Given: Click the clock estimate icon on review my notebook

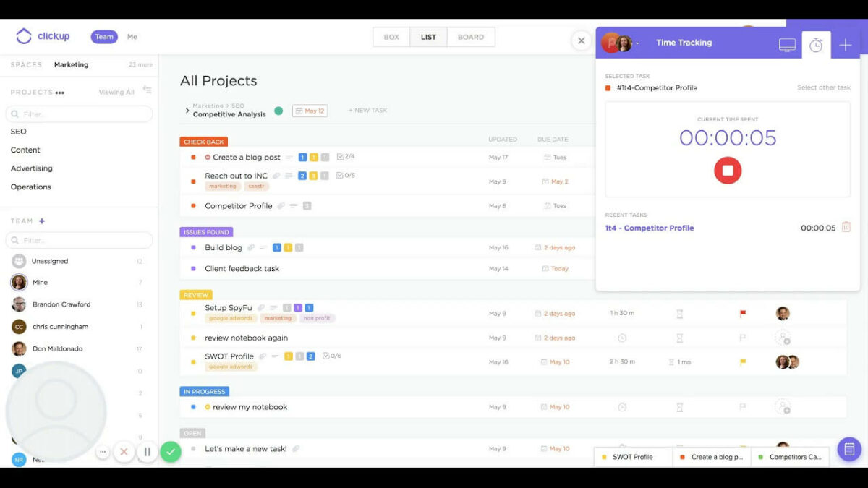Looking at the screenshot, I should [x=621, y=406].
